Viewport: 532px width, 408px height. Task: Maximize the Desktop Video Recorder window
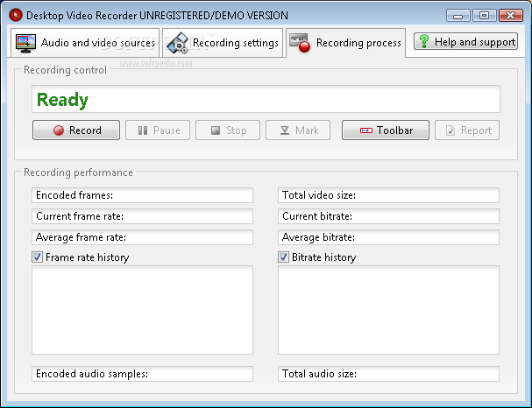[484, 16]
